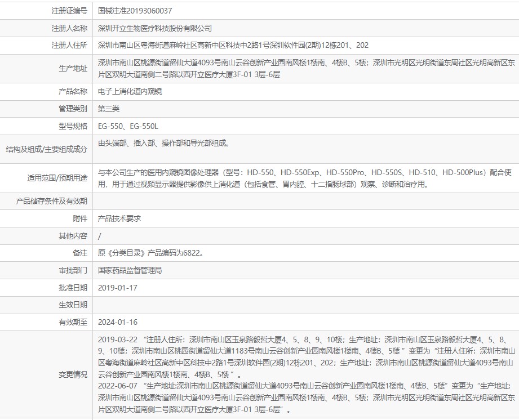
Task: Click the 有效期至 label
Action: pos(73,322)
